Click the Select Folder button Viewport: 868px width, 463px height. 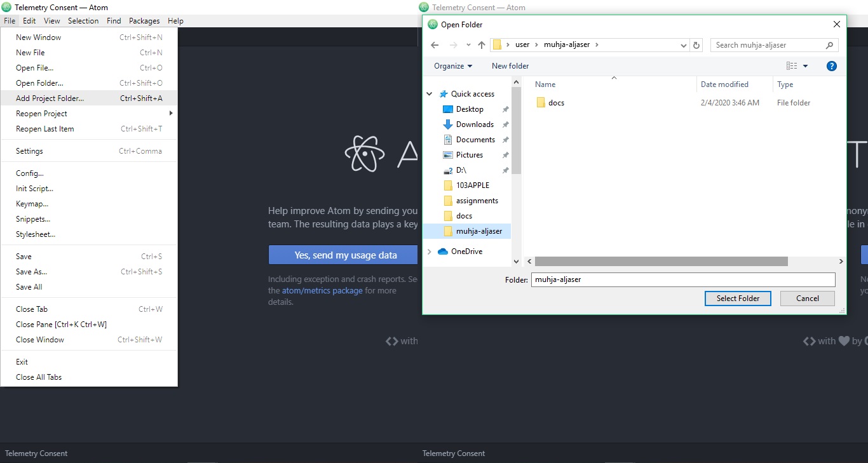[738, 299]
